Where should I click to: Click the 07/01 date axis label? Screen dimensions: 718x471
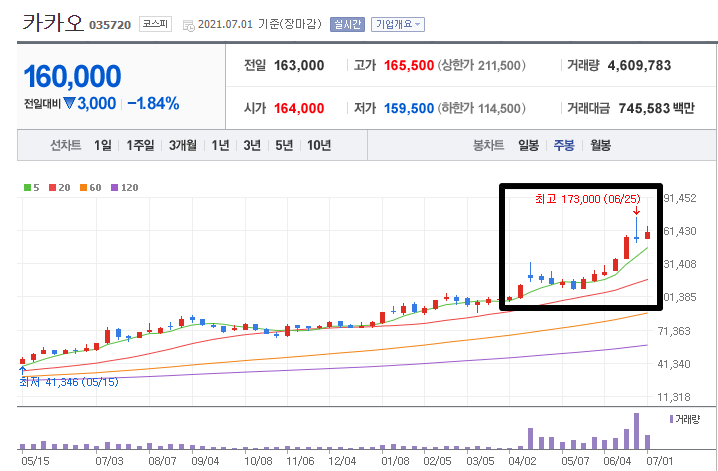click(x=659, y=460)
